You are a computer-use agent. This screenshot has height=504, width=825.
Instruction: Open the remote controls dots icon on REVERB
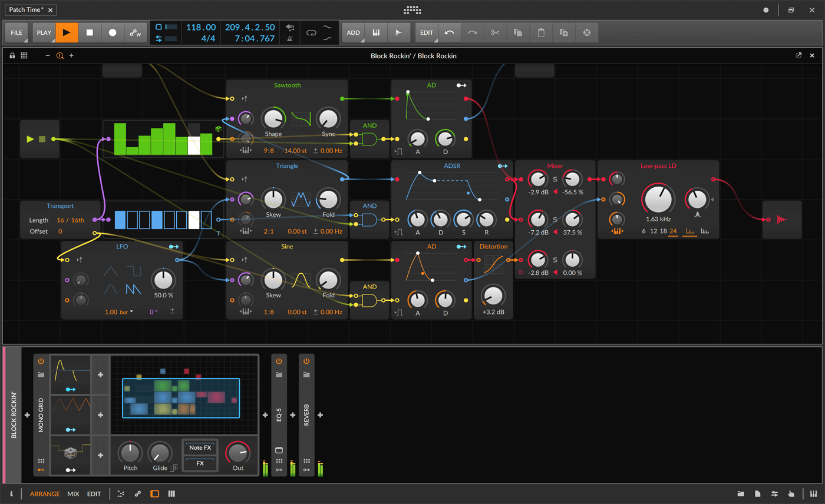(x=305, y=460)
